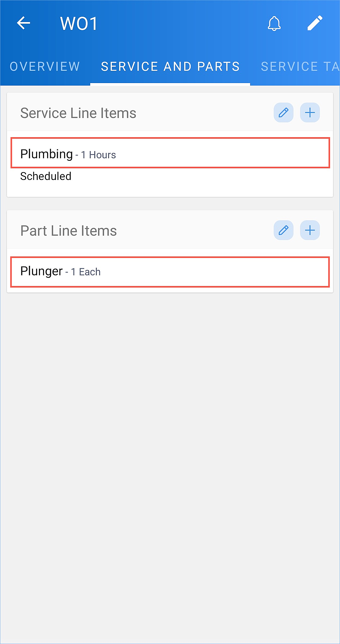Image resolution: width=340 pixels, height=644 pixels.
Task: Select the Service and Parts tab
Action: pos(170,67)
